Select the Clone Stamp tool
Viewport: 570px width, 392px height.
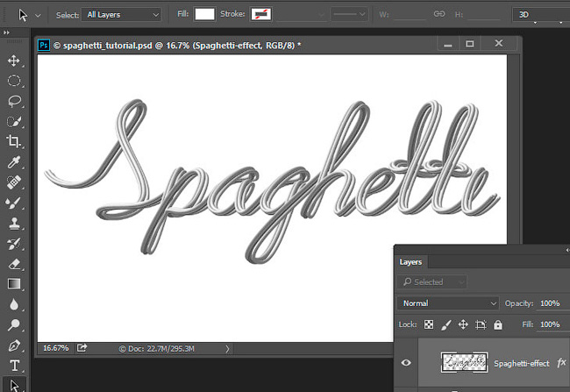pyautogui.click(x=14, y=223)
